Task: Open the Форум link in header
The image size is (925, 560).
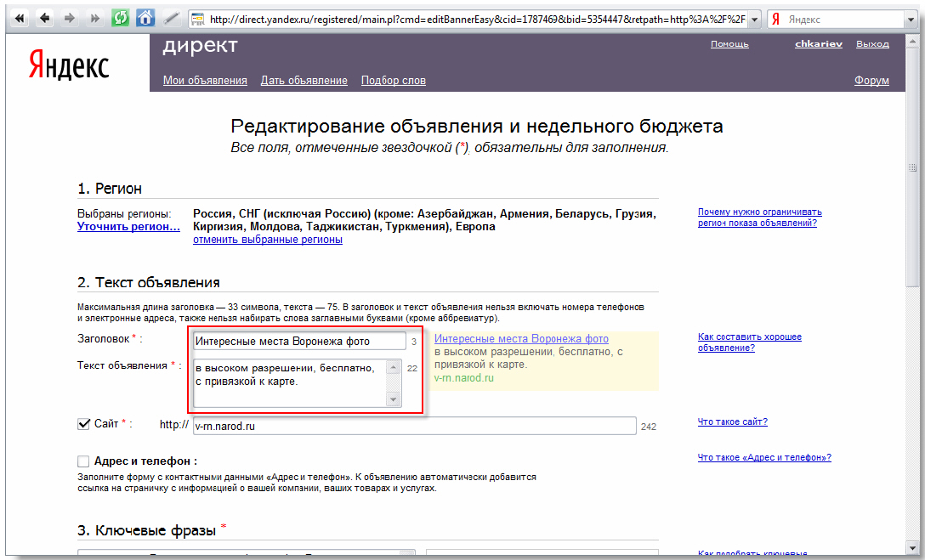Action: pos(871,81)
